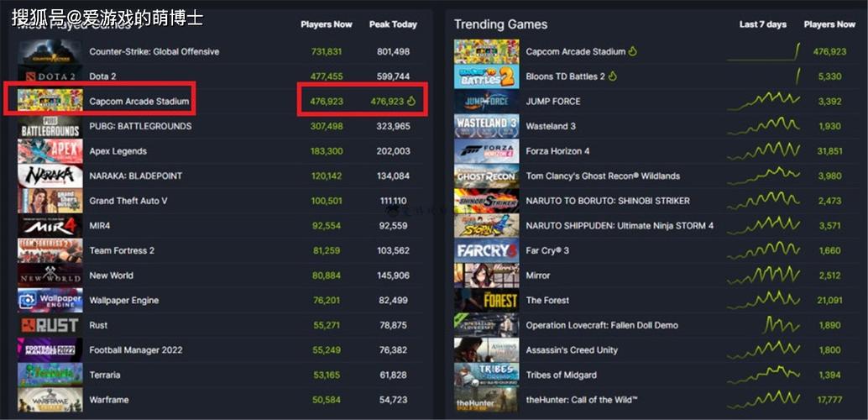Image resolution: width=868 pixels, height=420 pixels.
Task: Open Dota 2 title link
Action: tap(103, 76)
